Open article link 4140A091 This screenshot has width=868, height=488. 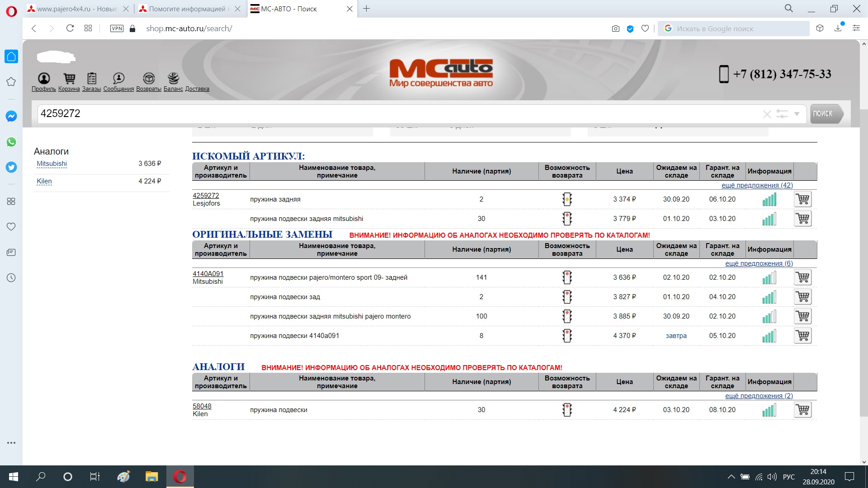tap(208, 274)
